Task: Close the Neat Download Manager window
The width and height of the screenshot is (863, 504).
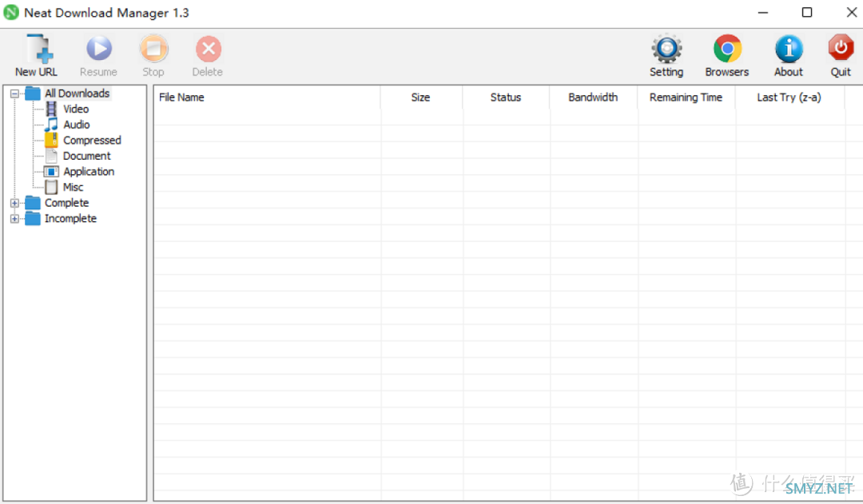Action: coord(852,13)
